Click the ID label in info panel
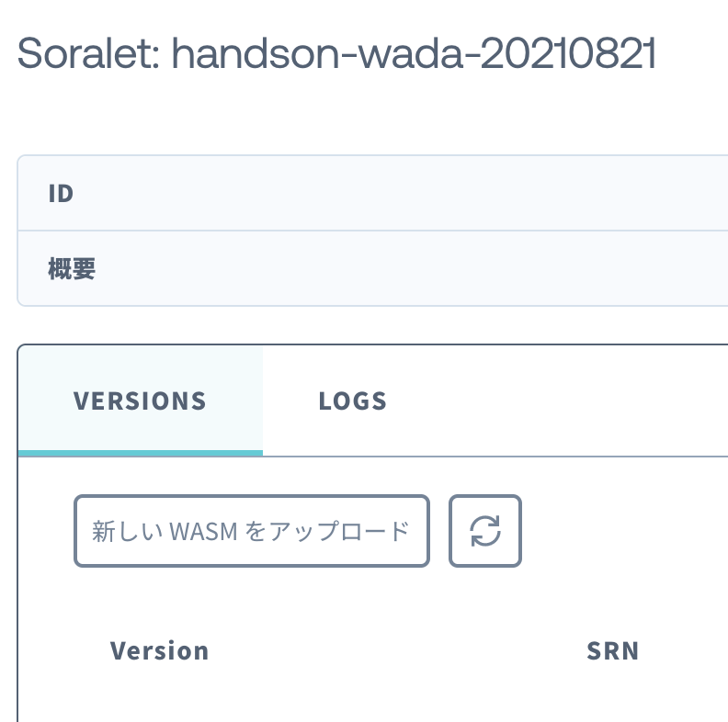Image resolution: width=728 pixels, height=722 pixels. [x=61, y=193]
